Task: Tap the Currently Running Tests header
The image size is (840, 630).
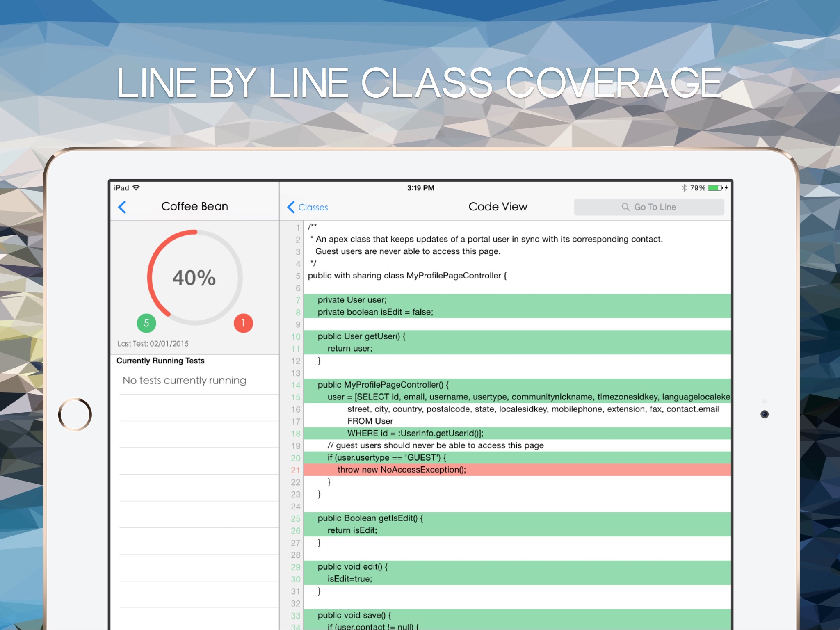Action: tap(160, 361)
